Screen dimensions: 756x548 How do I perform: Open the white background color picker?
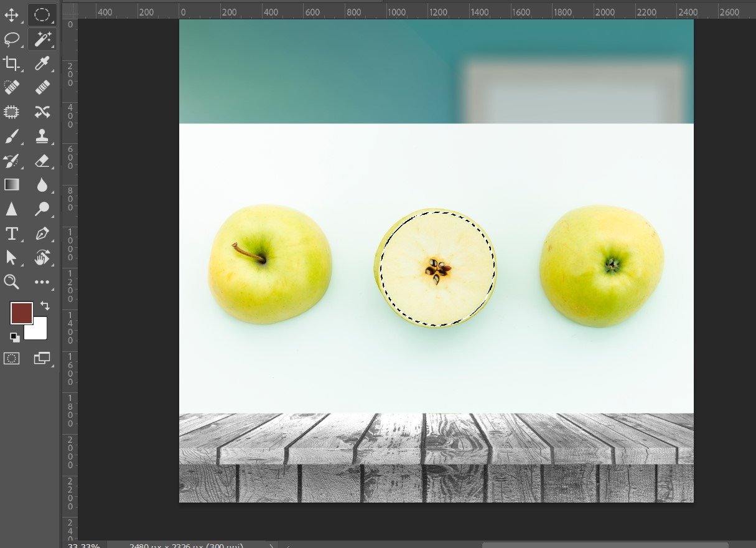pos(39,331)
